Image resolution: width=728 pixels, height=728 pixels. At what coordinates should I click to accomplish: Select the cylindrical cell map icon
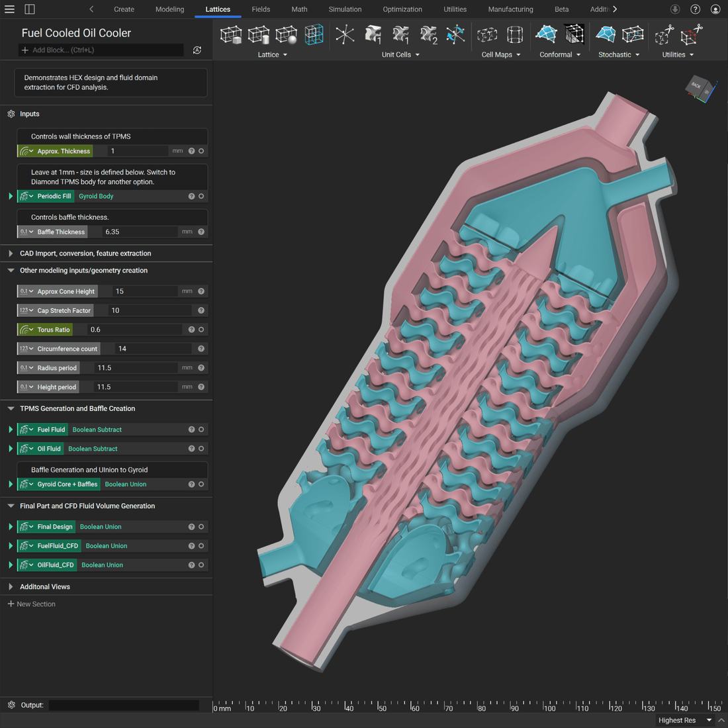coord(515,34)
